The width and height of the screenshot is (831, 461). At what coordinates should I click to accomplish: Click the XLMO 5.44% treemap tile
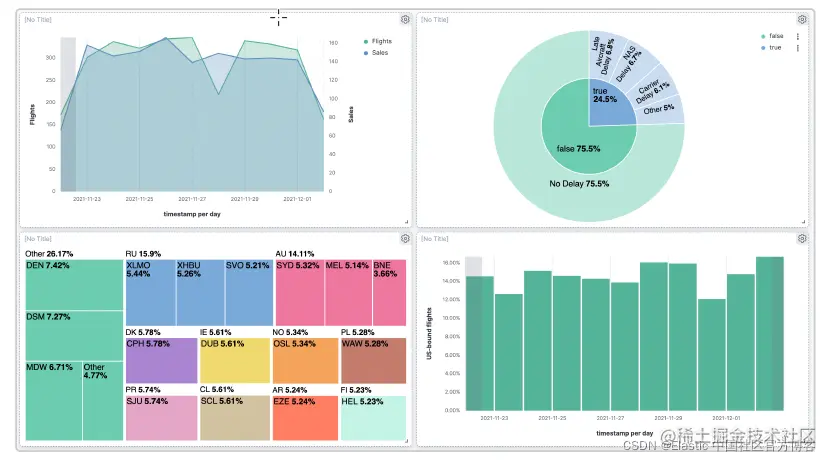151,292
